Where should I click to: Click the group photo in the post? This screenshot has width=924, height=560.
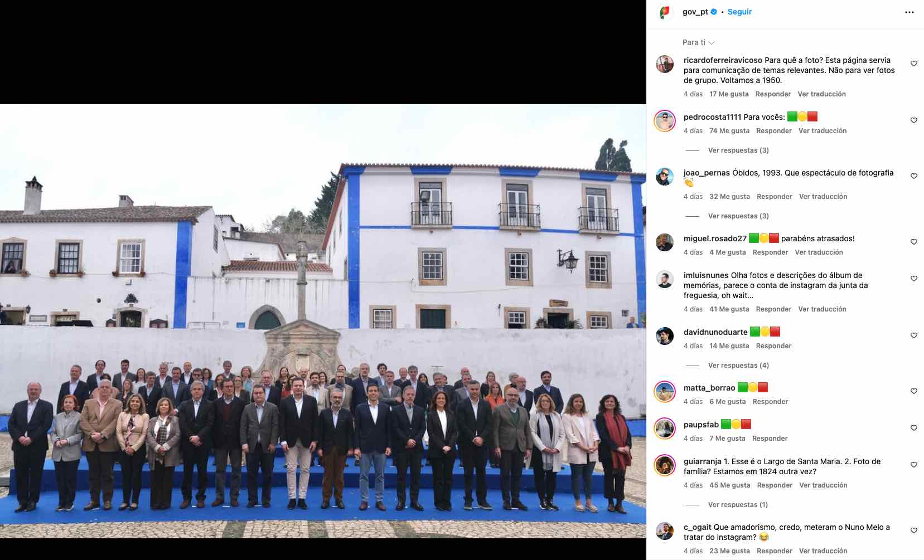tap(323, 321)
